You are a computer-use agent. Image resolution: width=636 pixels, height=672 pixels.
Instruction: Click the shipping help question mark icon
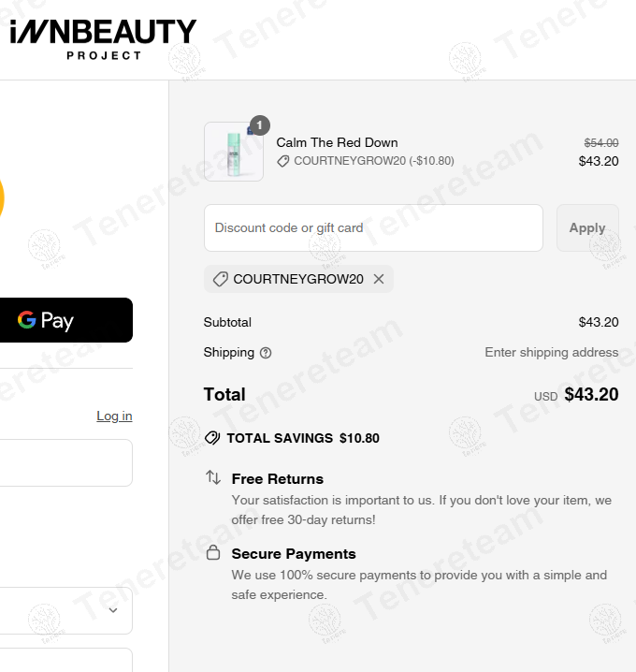click(x=266, y=353)
